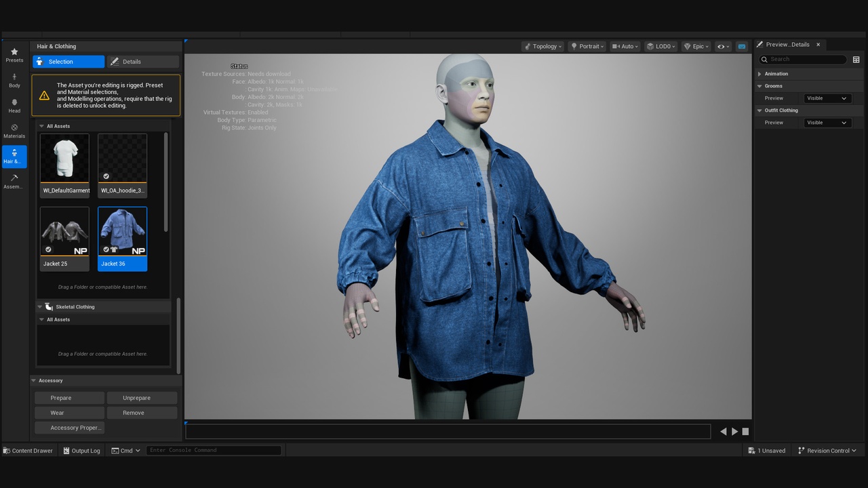This screenshot has height=488, width=868.
Task: Select the Hair & Clothing sidebar section
Action: pyautogui.click(x=14, y=157)
